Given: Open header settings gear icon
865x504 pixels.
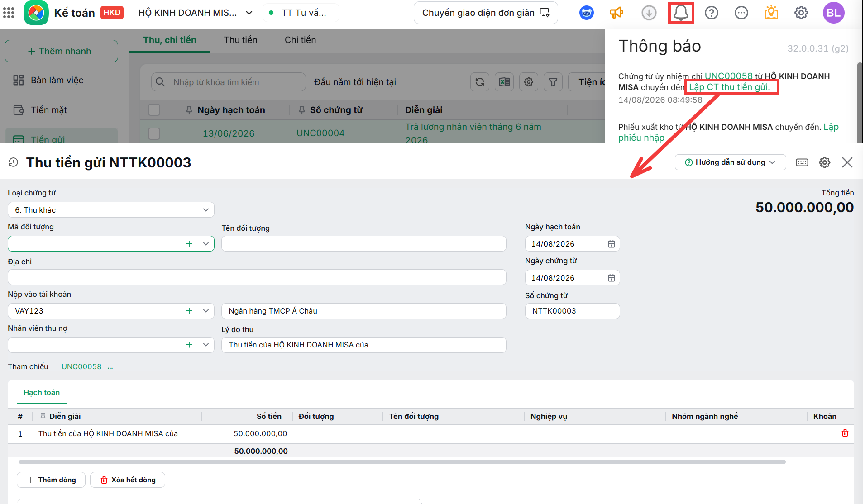Looking at the screenshot, I should (x=801, y=13).
